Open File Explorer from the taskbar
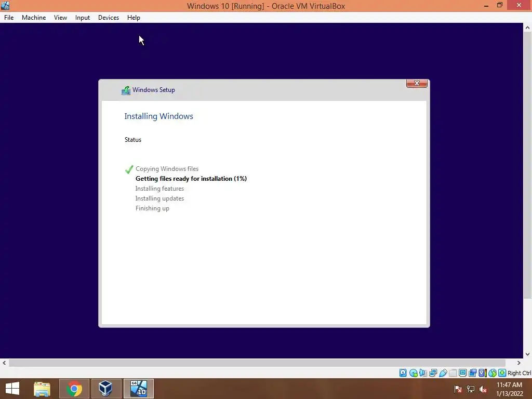The image size is (532, 399). tap(42, 389)
